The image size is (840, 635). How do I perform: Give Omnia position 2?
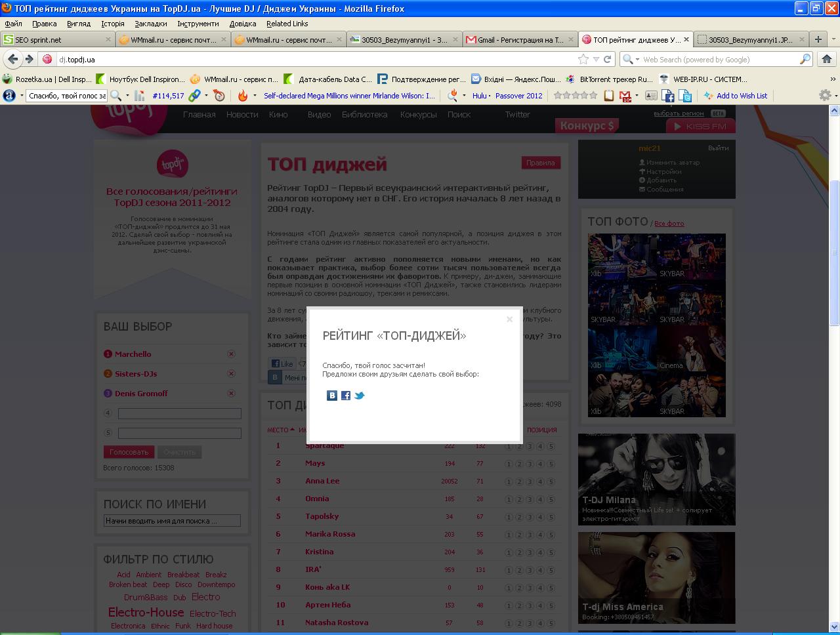[x=519, y=499]
